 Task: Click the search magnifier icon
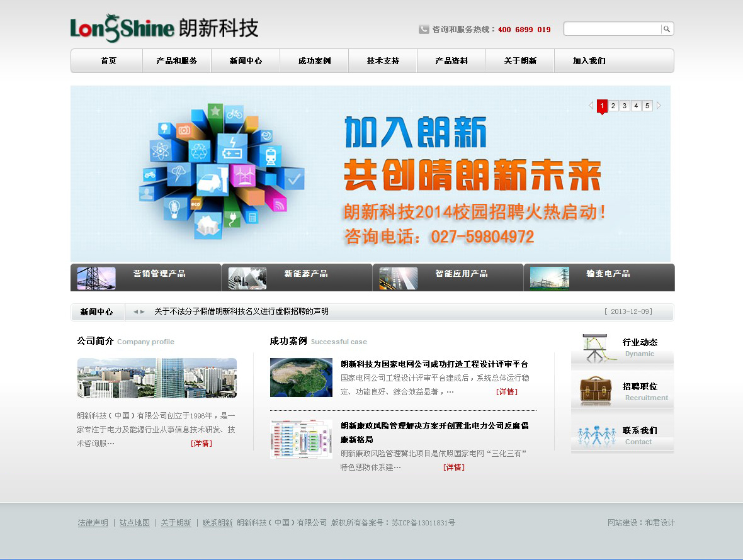tap(666, 29)
